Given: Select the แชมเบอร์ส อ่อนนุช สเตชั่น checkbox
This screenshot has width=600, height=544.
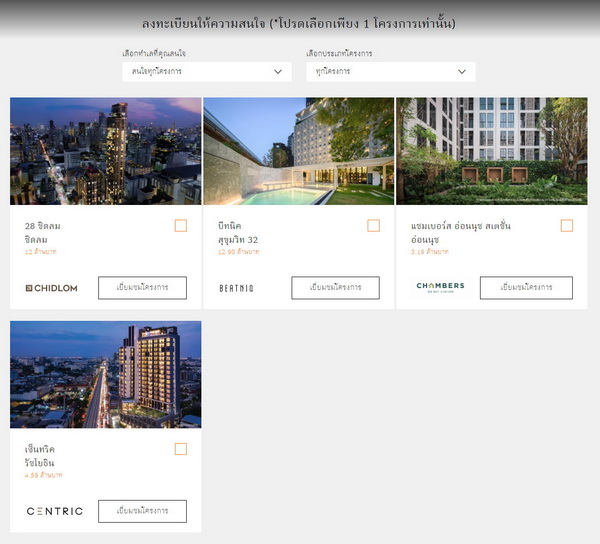Looking at the screenshot, I should pyautogui.click(x=567, y=226).
